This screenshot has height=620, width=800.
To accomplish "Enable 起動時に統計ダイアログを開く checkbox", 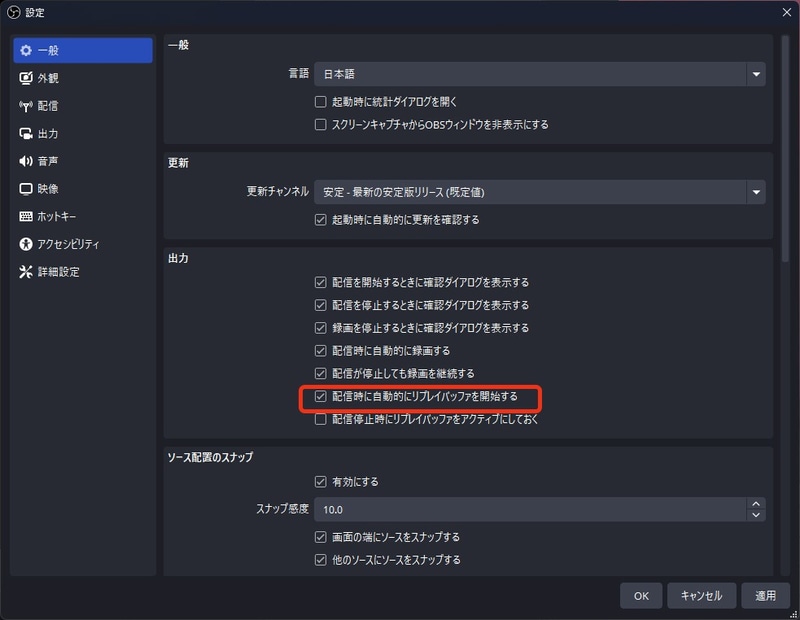I will (321, 102).
